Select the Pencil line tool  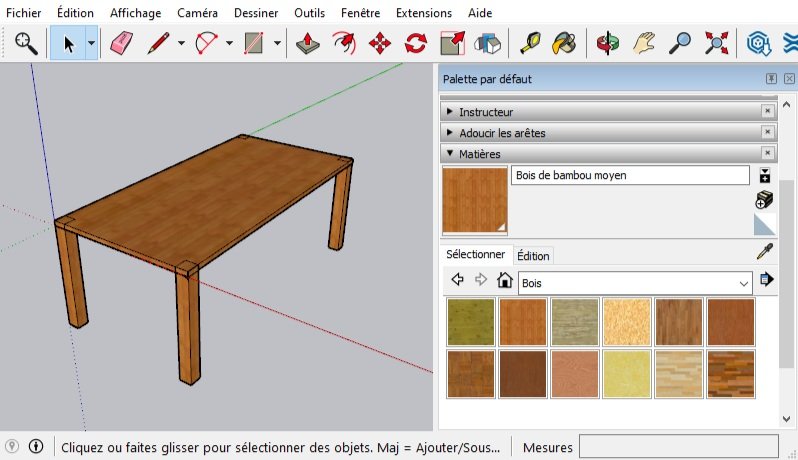click(158, 43)
